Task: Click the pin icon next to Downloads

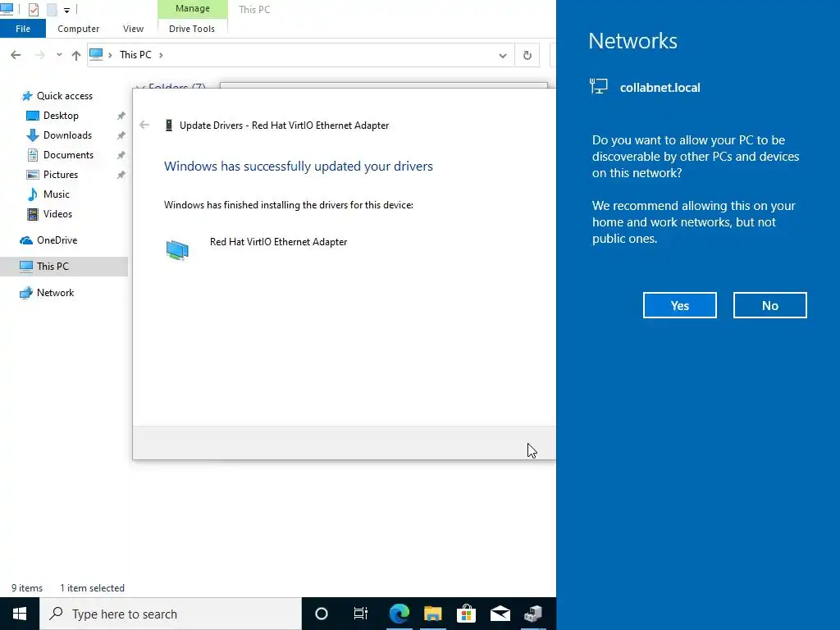Action: click(121, 135)
